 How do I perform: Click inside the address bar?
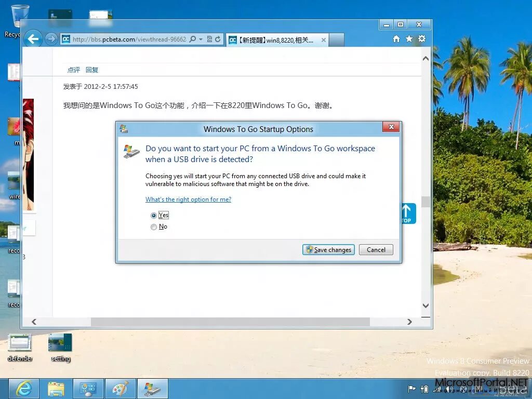[x=130, y=39]
